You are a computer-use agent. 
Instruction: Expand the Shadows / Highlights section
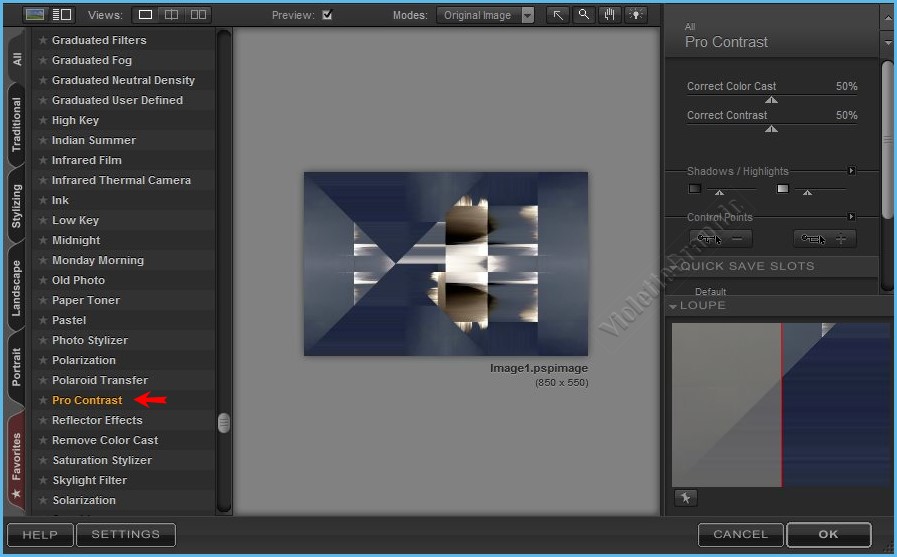click(851, 171)
